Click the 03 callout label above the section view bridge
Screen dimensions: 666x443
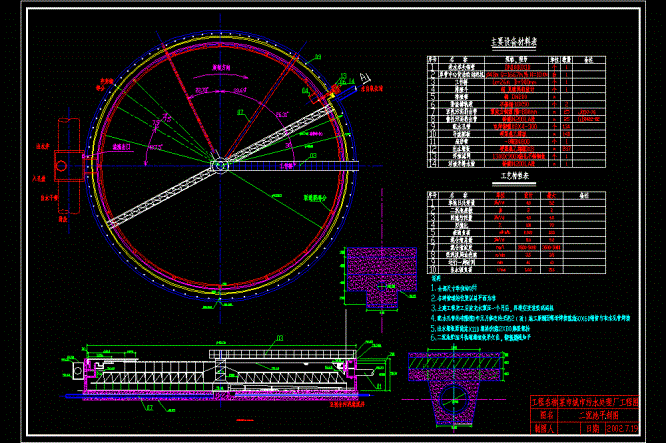(279, 339)
